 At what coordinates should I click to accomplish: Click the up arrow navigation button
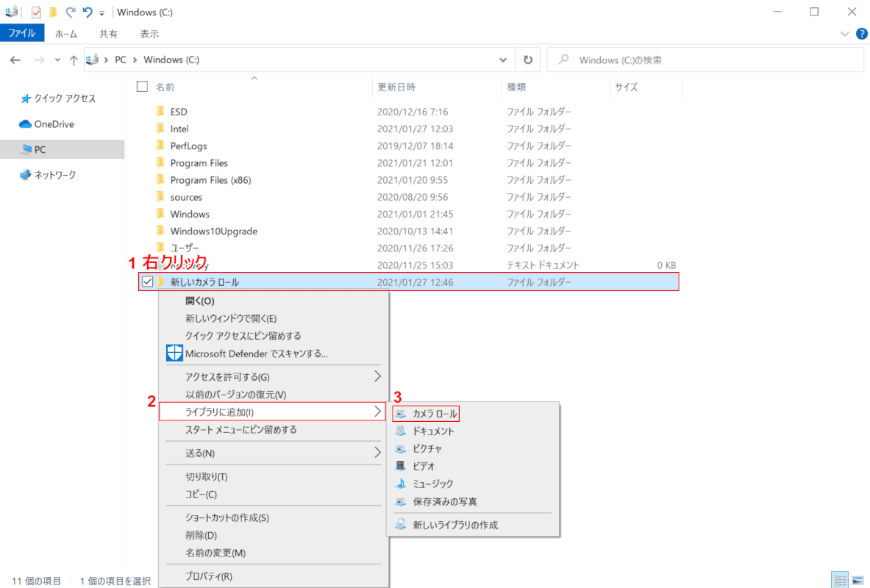coord(74,60)
